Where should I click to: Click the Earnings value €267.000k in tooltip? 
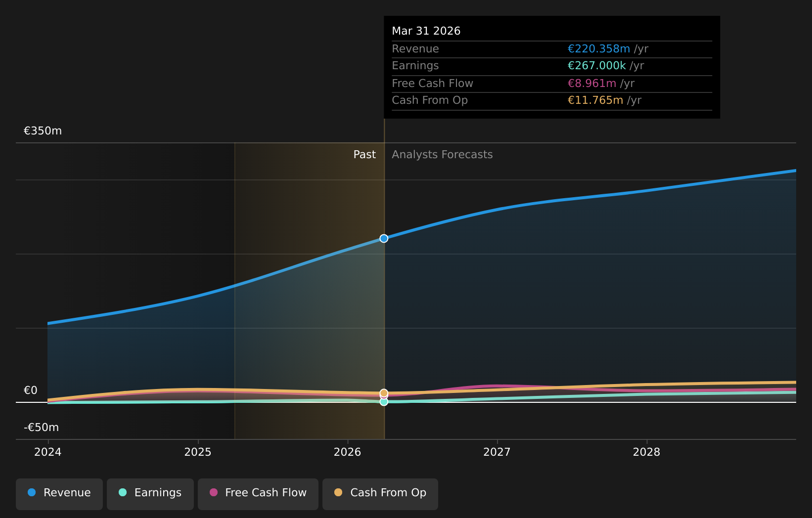(597, 66)
